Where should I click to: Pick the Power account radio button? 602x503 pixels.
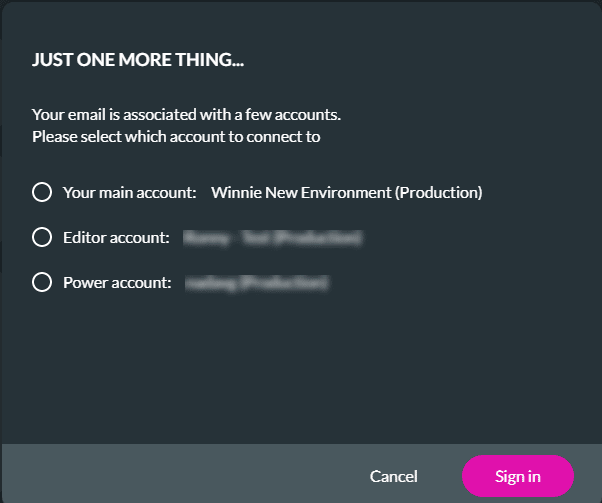pos(42,282)
